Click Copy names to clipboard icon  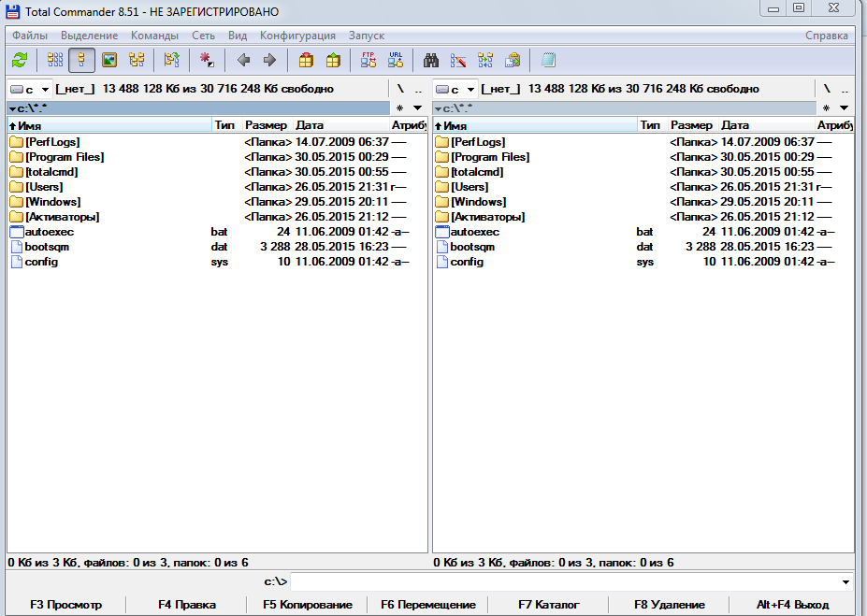[513, 60]
